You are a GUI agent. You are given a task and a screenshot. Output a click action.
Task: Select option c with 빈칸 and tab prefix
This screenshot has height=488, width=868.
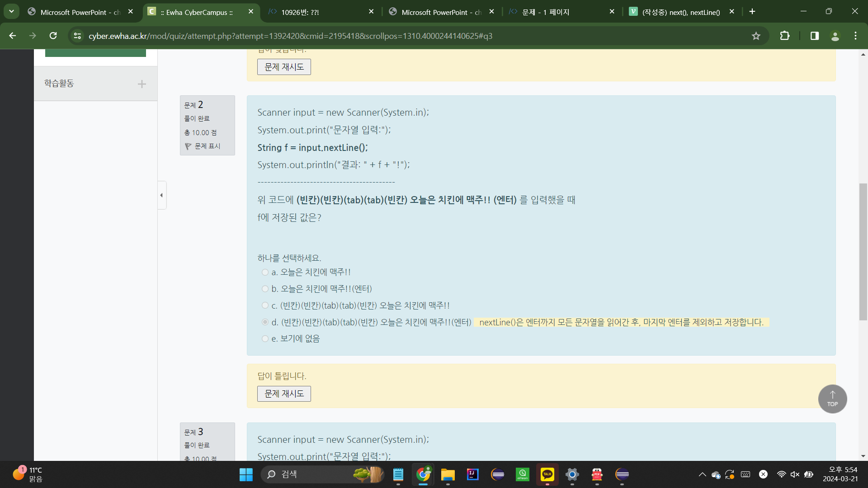click(265, 306)
